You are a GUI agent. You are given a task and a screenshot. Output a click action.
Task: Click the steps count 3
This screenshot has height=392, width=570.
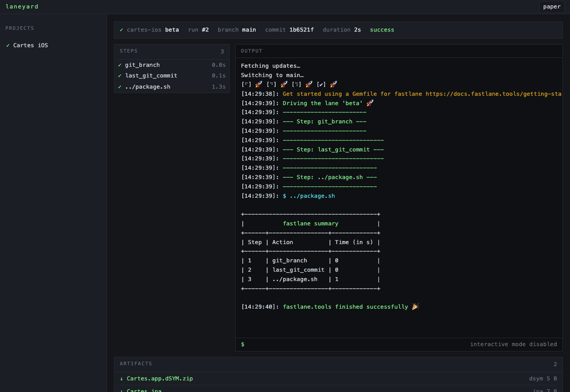point(222,52)
